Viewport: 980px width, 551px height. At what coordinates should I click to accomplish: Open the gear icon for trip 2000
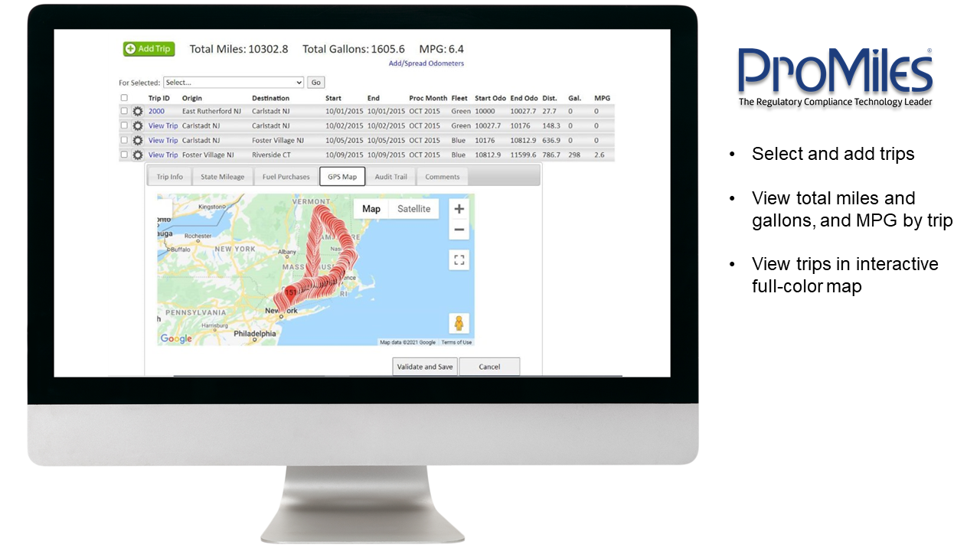(138, 112)
